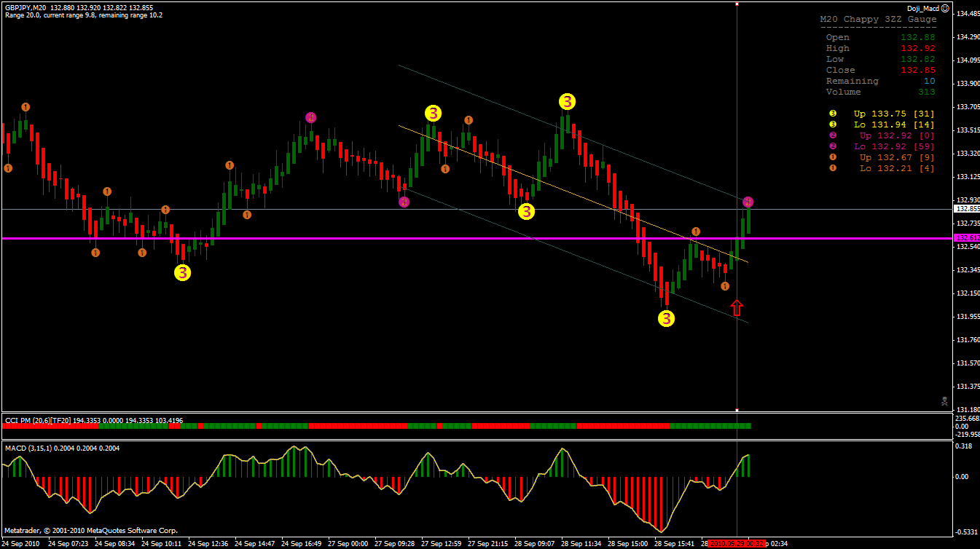Click the 131.760 price axis label
Viewport: 980px width, 549px height.
point(968,339)
